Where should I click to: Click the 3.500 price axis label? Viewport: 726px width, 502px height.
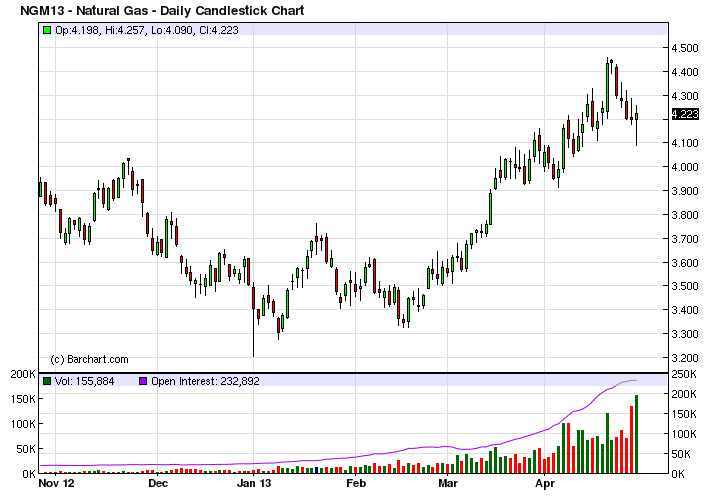coord(685,286)
